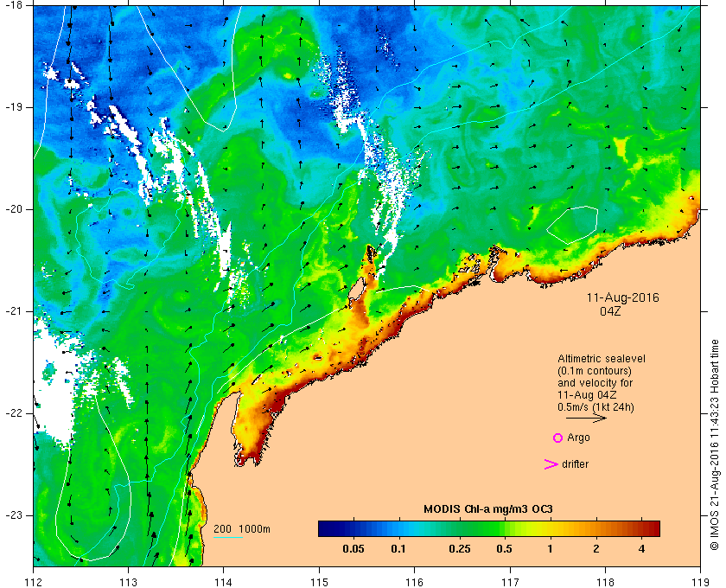Click the longitude axis label '114'
Viewport: 726px width, 588px height.
click(224, 582)
